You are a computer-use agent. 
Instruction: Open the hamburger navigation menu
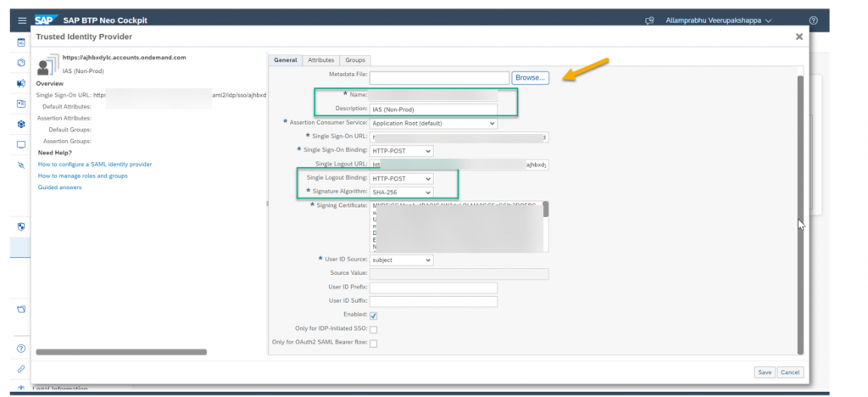point(21,20)
